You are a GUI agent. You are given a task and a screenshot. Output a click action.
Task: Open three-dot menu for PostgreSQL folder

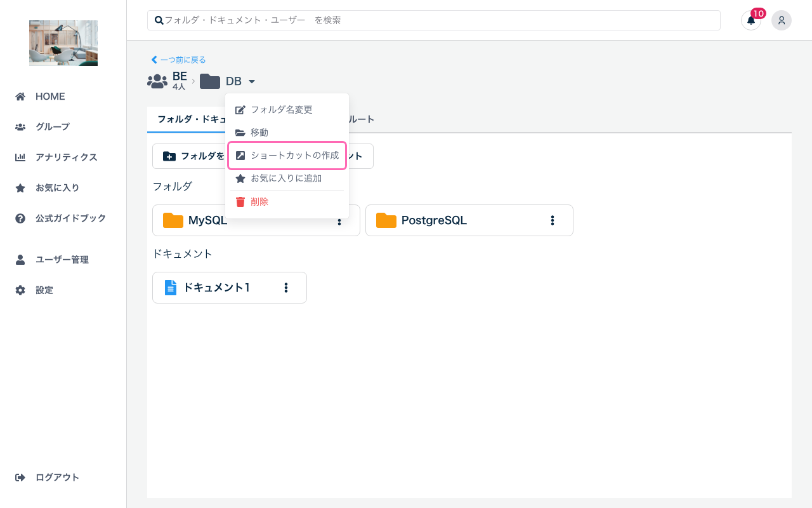point(553,220)
